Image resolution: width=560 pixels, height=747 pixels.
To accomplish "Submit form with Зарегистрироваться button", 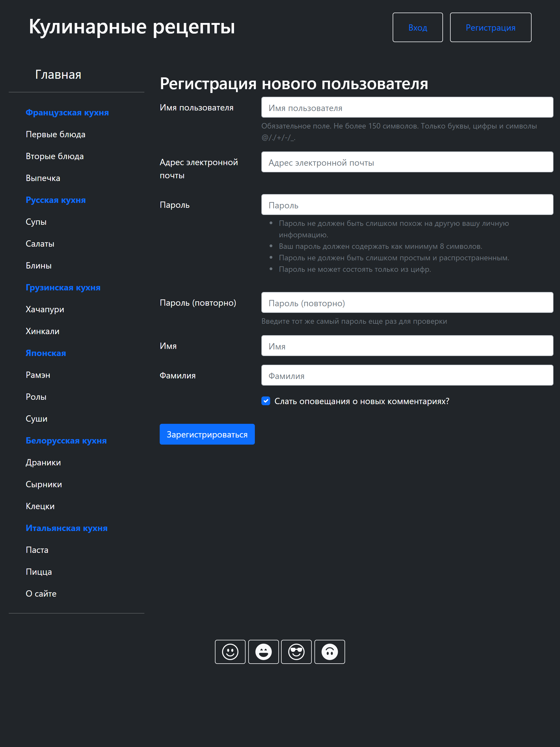I will [x=207, y=434].
